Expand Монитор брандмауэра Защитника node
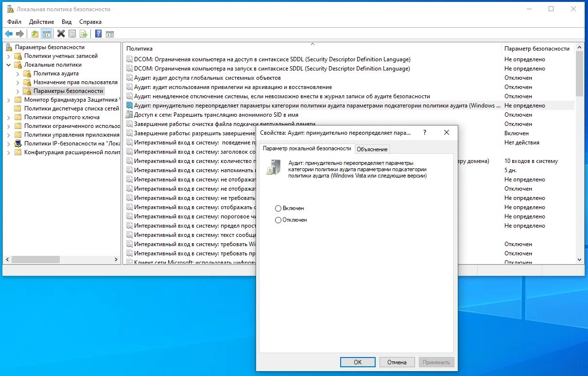This screenshot has width=588, height=376. (9, 100)
